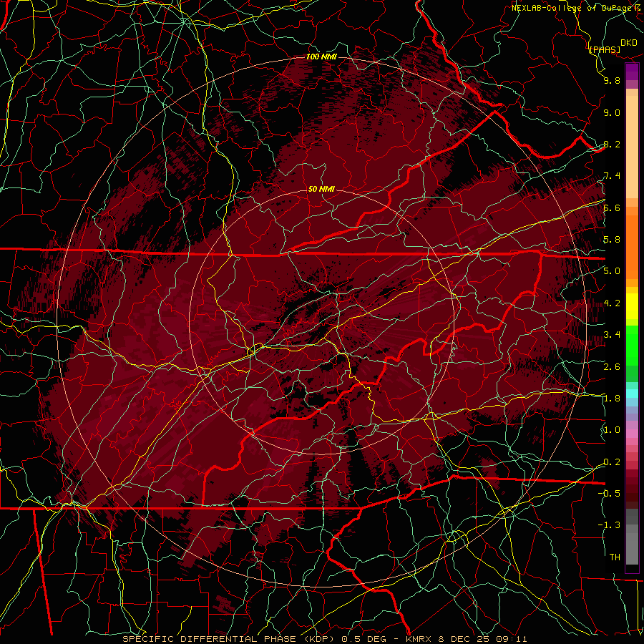Click the yellow swatch in the color bar
Image resolution: width=644 pixels, height=644 pixels.
tap(632, 306)
